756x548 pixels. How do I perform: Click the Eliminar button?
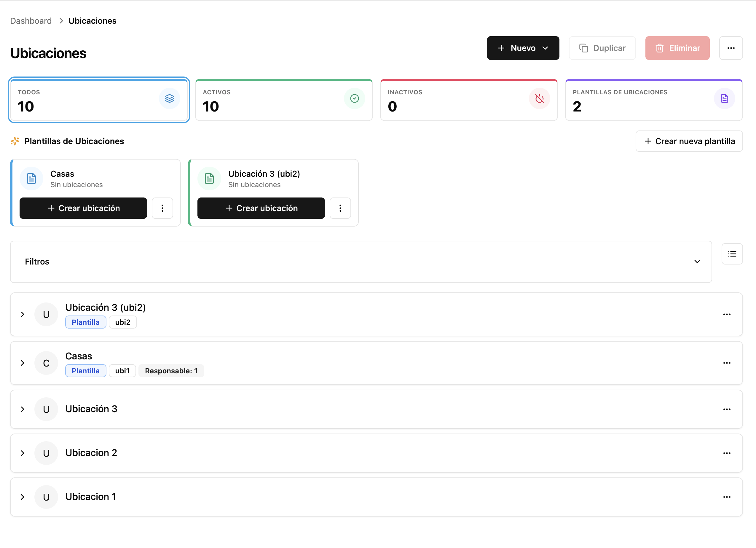tap(677, 48)
